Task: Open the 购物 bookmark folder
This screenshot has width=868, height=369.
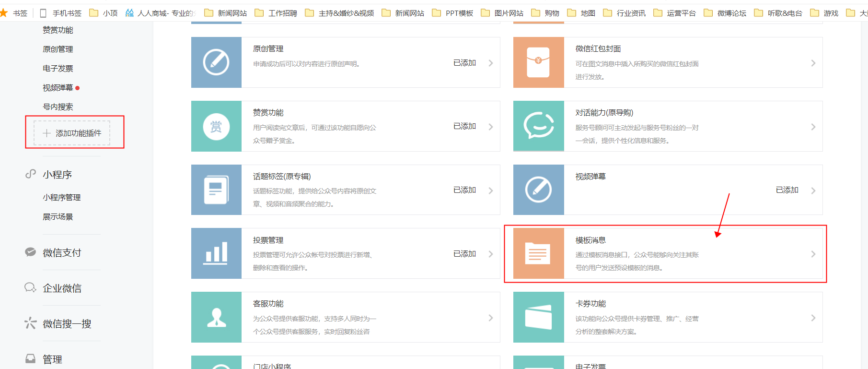Action: [545, 13]
